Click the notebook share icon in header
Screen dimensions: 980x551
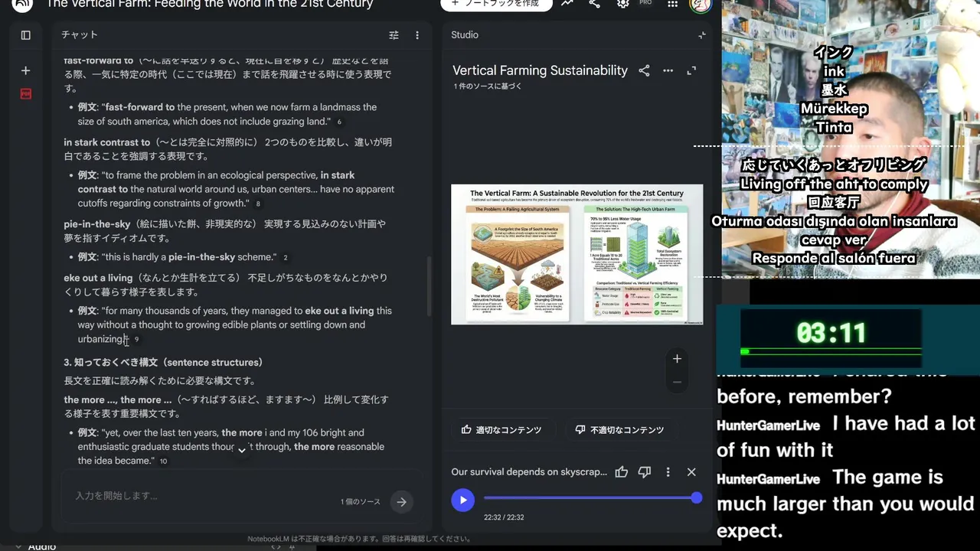click(595, 4)
